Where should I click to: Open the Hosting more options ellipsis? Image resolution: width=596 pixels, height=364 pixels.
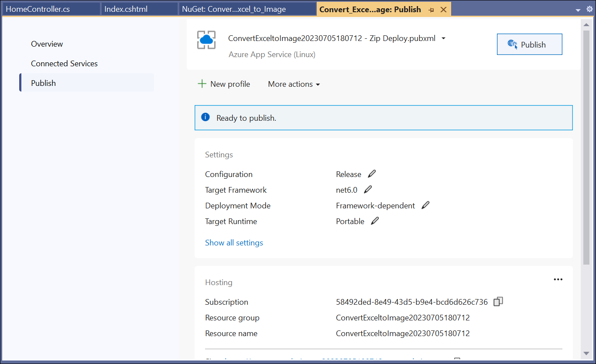point(558,279)
